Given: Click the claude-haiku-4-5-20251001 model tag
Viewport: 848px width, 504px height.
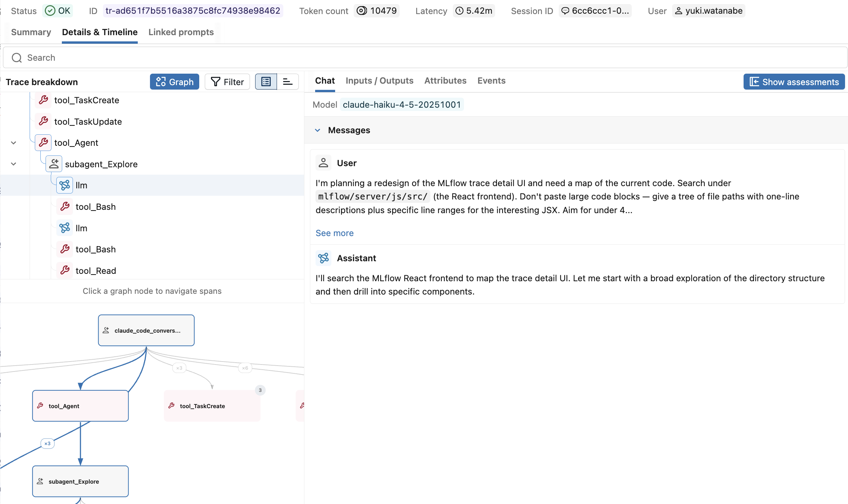Looking at the screenshot, I should pos(402,105).
